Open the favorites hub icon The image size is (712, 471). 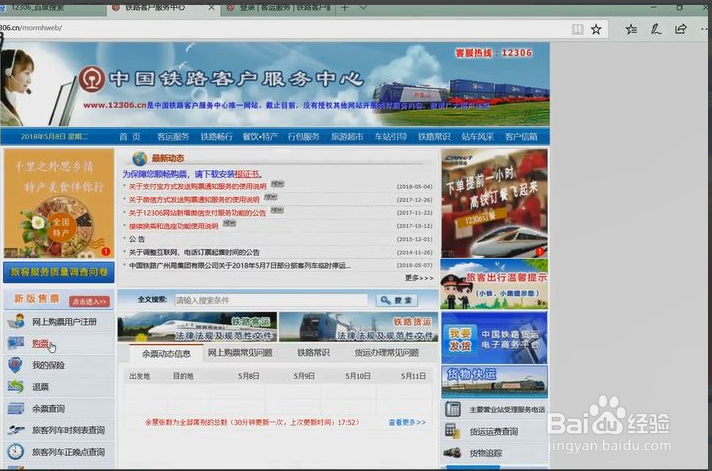(631, 30)
